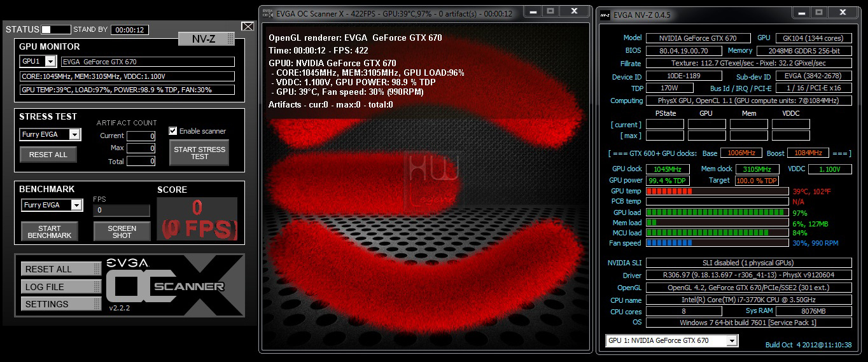
Task: Click the OpenGL 4.2 version field
Action: (749, 288)
